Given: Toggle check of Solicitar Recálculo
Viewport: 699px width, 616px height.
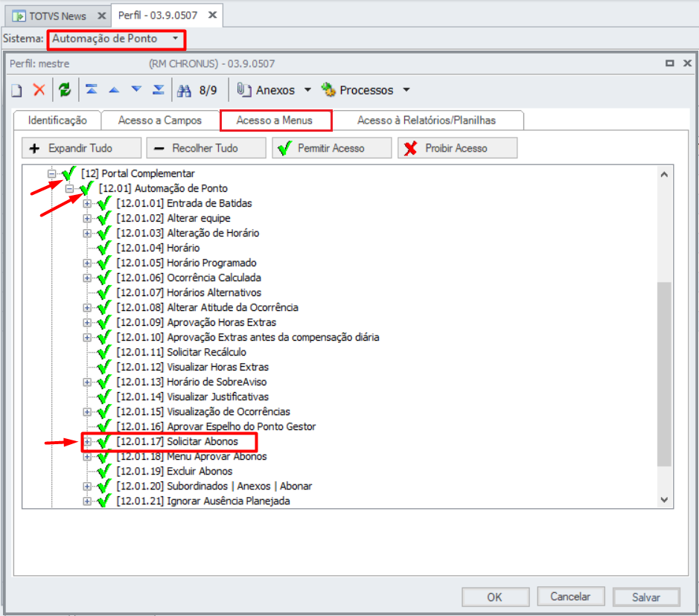Looking at the screenshot, I should [104, 352].
